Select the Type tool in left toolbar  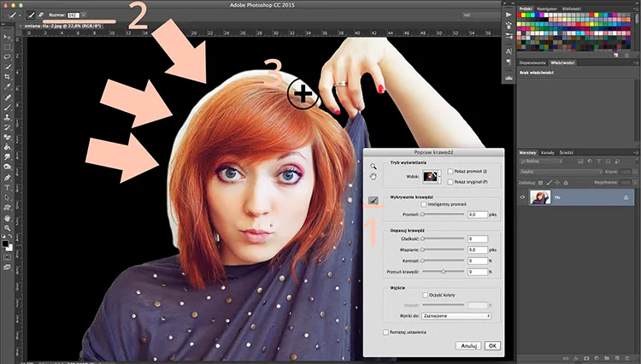7,187
